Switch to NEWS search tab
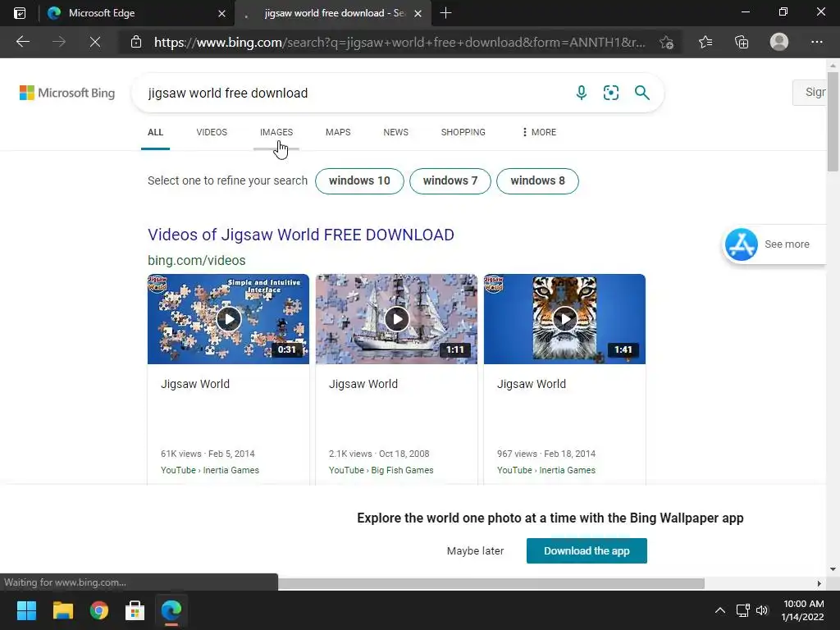The width and height of the screenshot is (840, 630). point(396,132)
